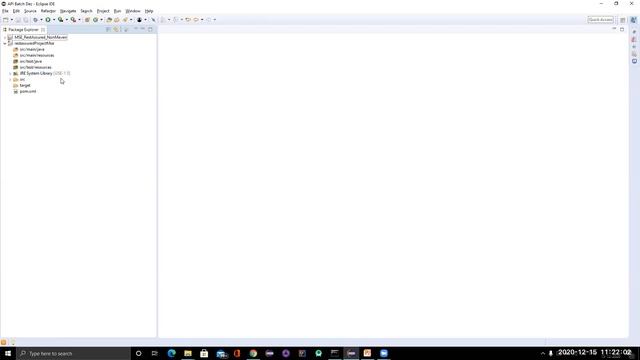Image resolution: width=640 pixels, height=360 pixels.
Task: Open Task View from the taskbar
Action: [155, 353]
